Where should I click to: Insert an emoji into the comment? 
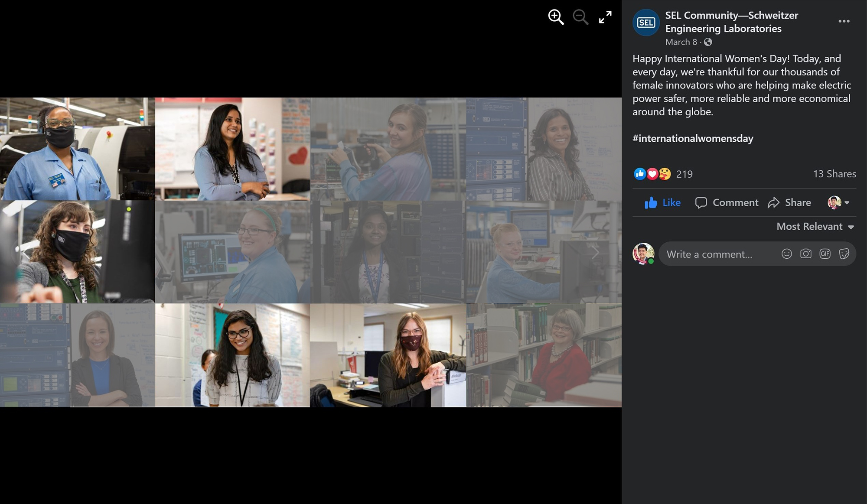pos(786,254)
